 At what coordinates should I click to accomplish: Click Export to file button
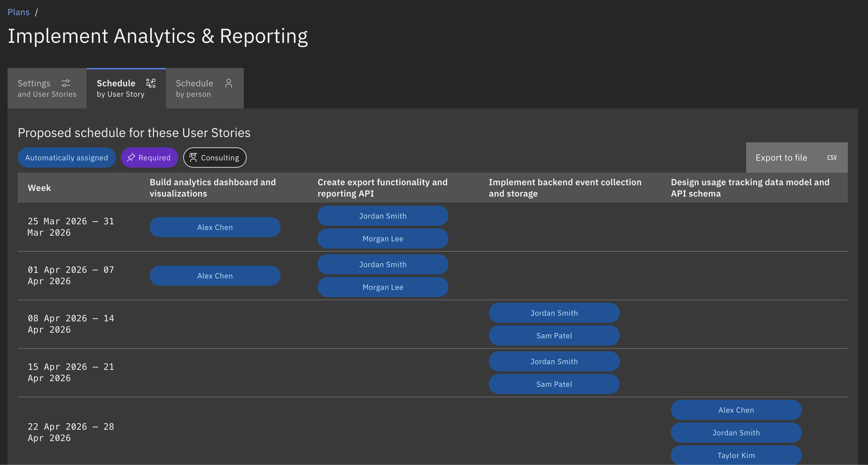(797, 158)
